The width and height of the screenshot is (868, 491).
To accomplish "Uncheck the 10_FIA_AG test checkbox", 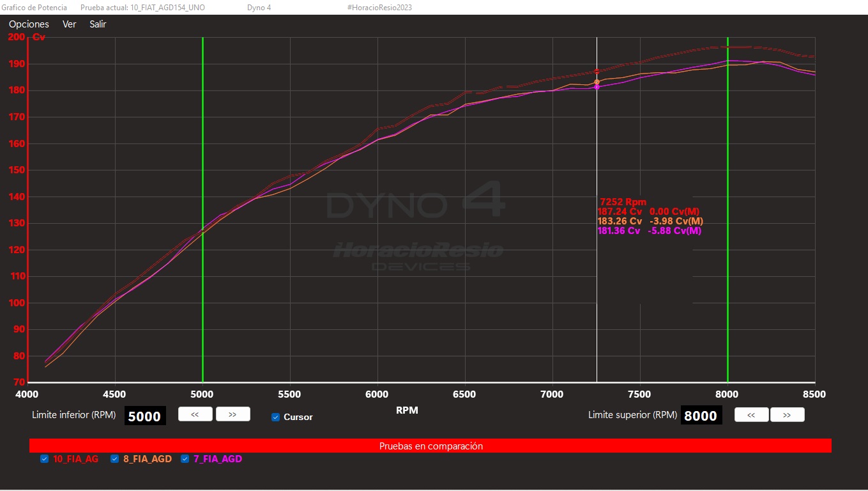I will coord(45,459).
